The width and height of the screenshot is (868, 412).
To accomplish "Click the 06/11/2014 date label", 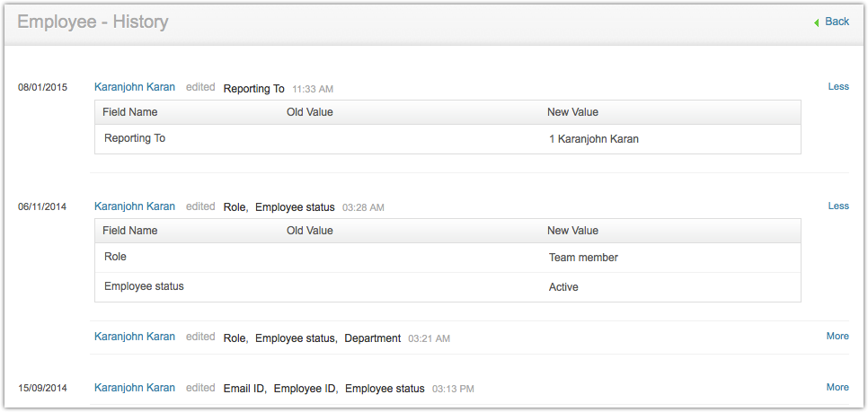I will (x=42, y=207).
